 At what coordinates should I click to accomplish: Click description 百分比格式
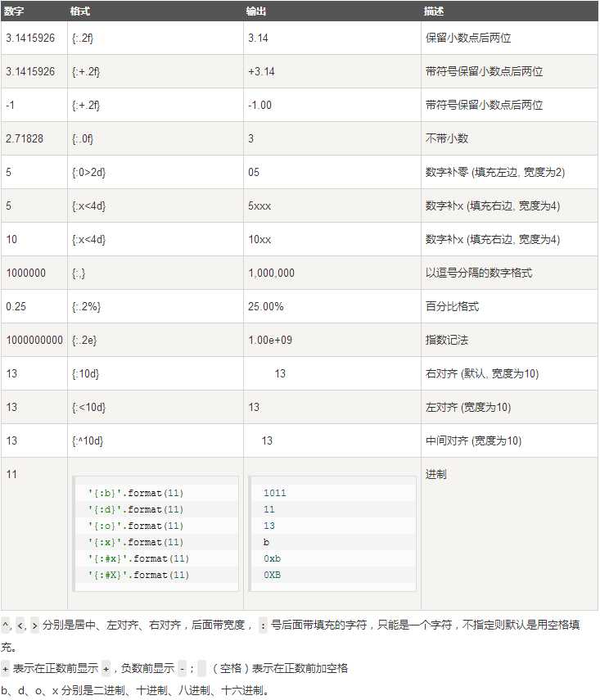click(452, 307)
